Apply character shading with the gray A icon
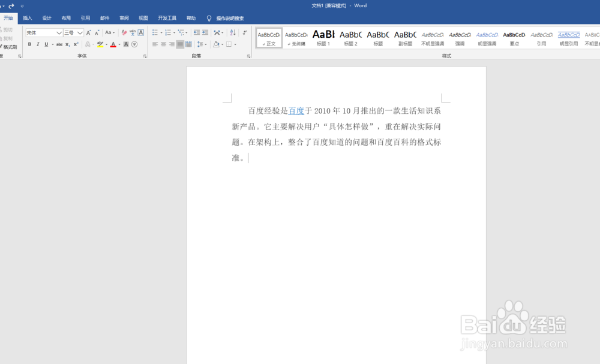The width and height of the screenshot is (600, 364). 126,44
